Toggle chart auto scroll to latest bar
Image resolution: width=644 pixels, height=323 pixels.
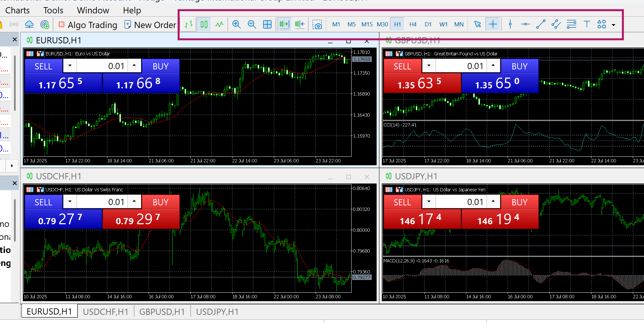284,24
